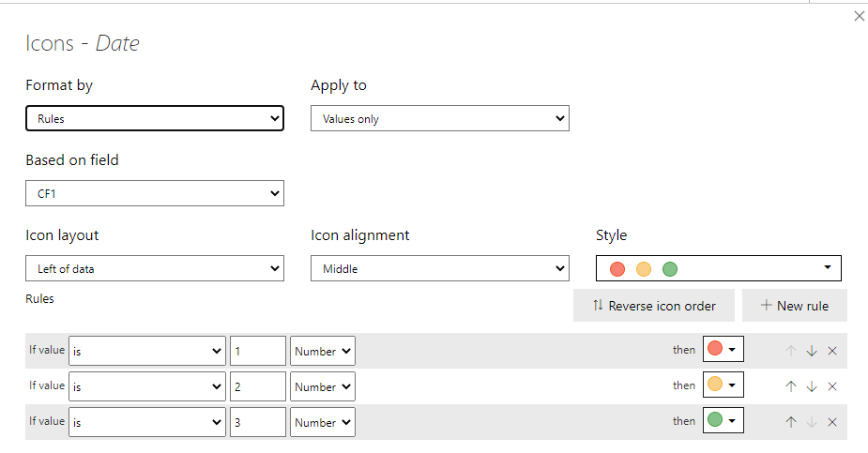Image resolution: width=868 pixels, height=453 pixels.
Task: Delete the rule with value 2
Action: click(832, 386)
